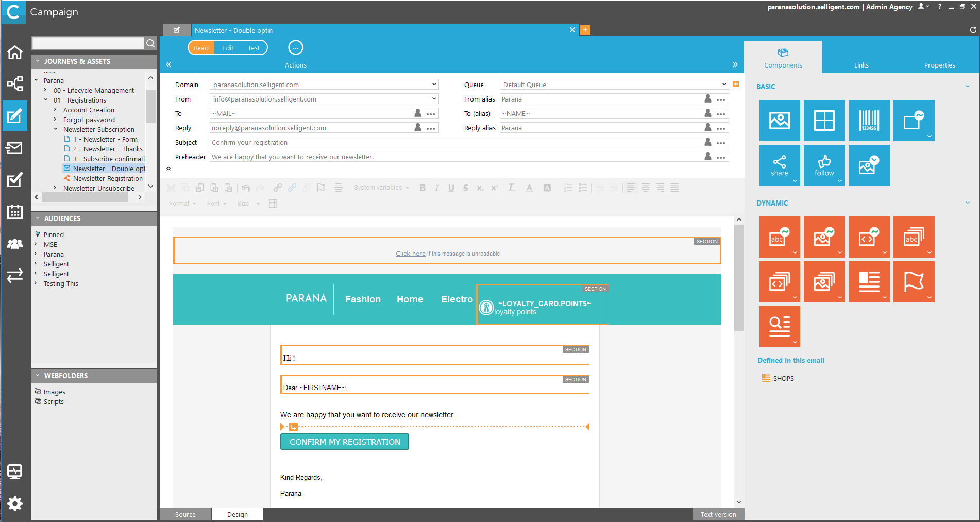
Task: Click the CONFIRM MY REGISTRATION button
Action: pos(345,442)
